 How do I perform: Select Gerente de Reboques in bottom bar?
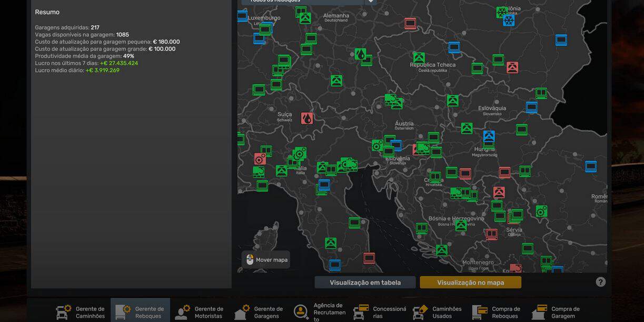click(x=140, y=312)
